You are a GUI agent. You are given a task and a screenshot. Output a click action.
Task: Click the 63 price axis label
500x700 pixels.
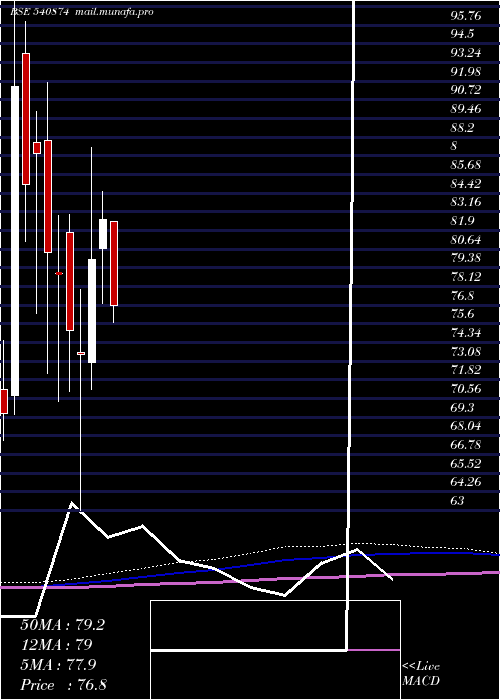point(457,501)
